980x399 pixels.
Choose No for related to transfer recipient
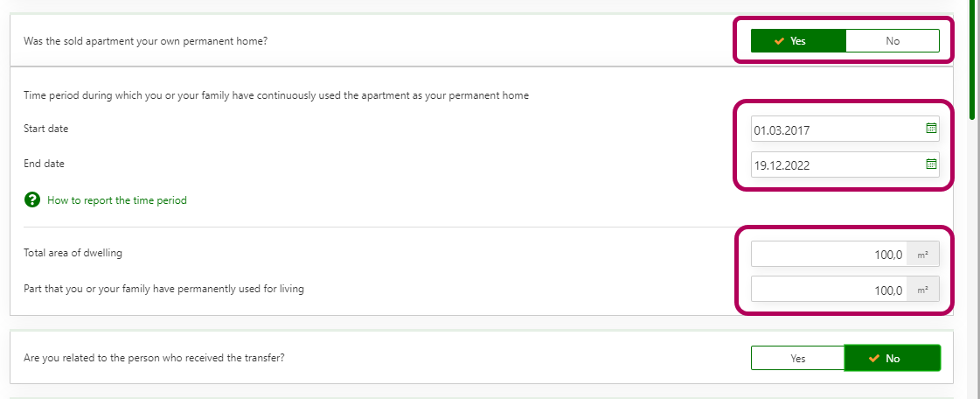tap(893, 358)
